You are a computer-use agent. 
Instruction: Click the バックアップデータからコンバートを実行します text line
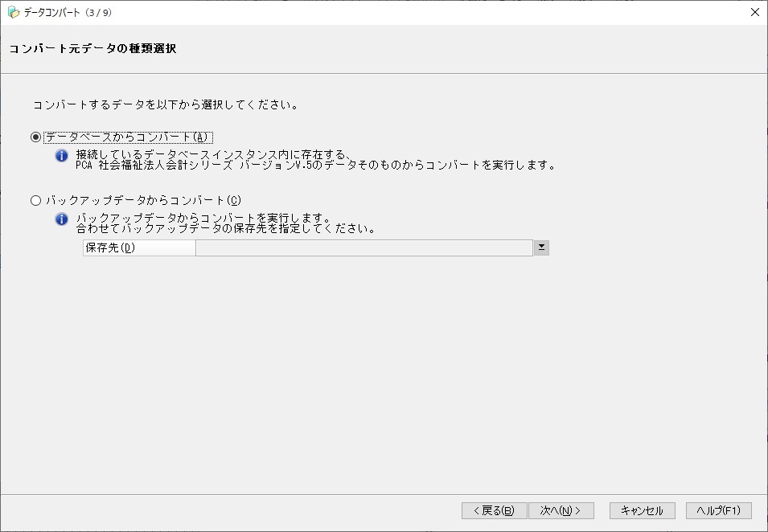click(203, 218)
